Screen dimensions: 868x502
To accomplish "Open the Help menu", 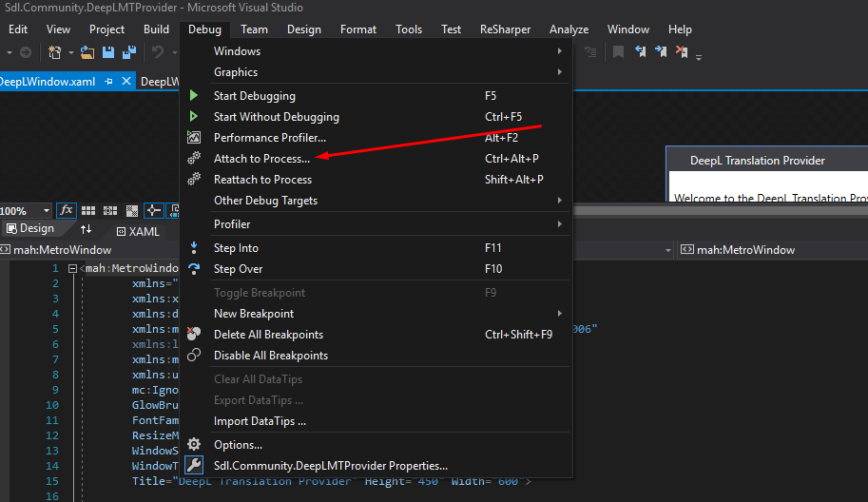I will [x=680, y=29].
